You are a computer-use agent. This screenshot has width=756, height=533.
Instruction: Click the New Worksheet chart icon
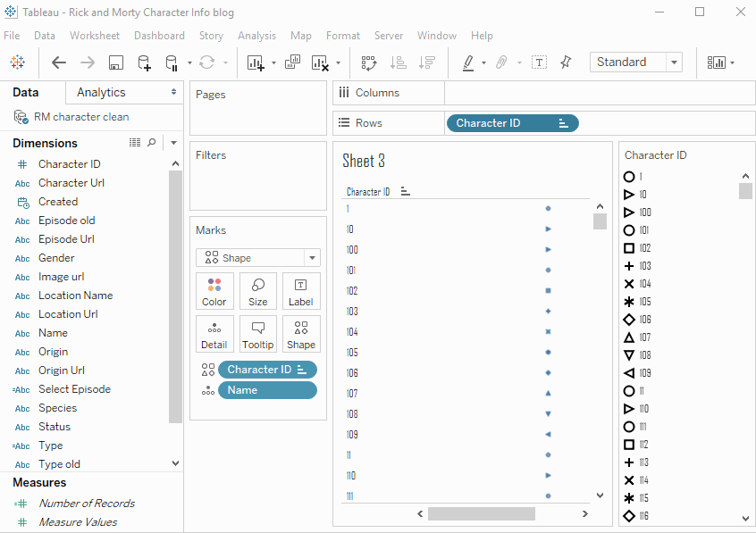(x=256, y=62)
